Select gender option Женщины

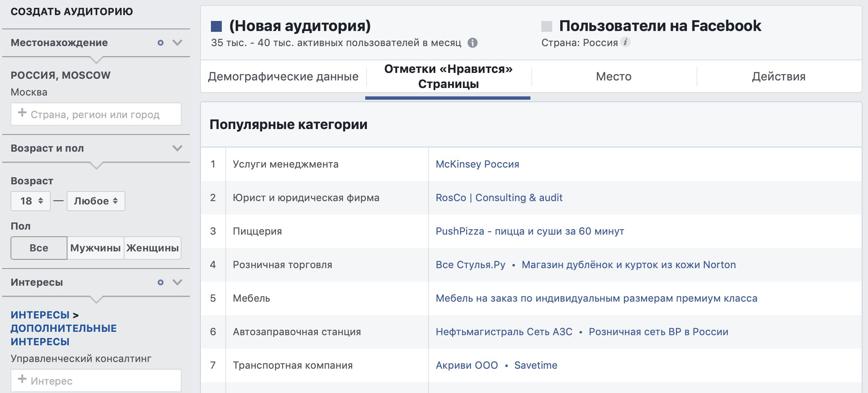(153, 248)
